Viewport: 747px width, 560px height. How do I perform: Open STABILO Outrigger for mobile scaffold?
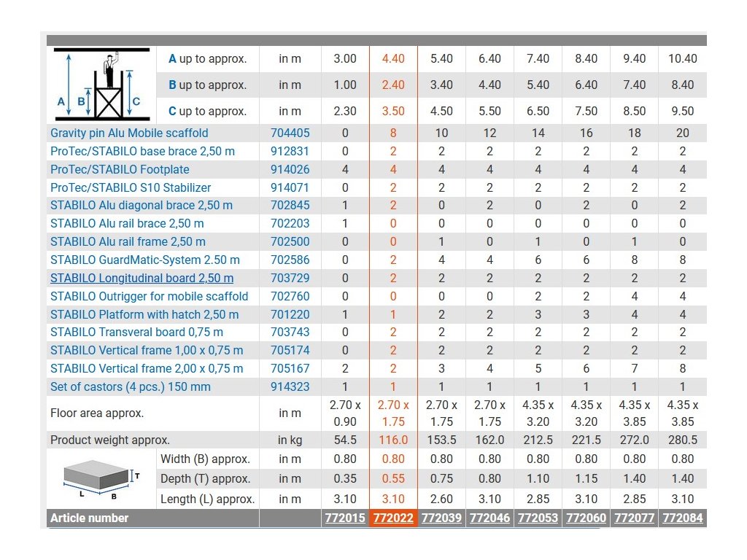tap(149, 296)
